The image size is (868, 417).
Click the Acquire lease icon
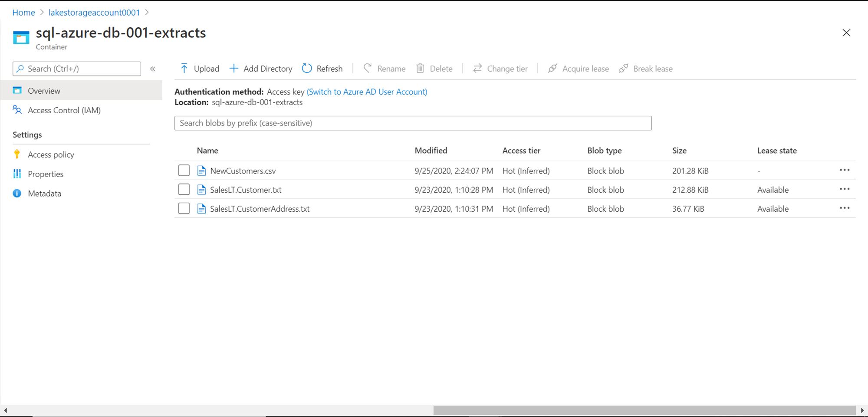point(552,69)
